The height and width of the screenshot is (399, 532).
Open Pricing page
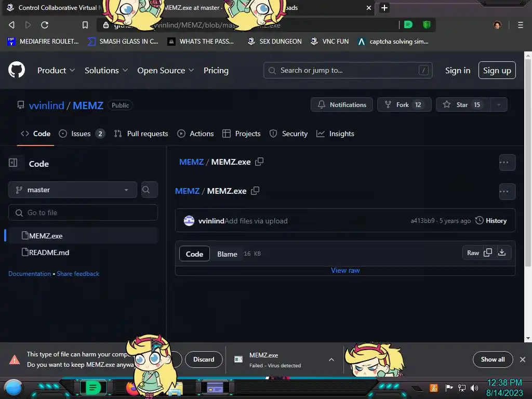216,70
